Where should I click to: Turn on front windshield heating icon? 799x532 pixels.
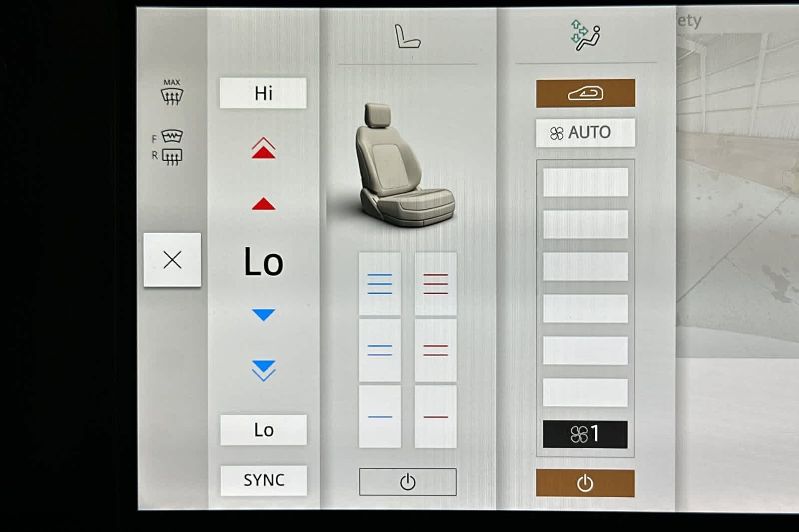(172, 136)
